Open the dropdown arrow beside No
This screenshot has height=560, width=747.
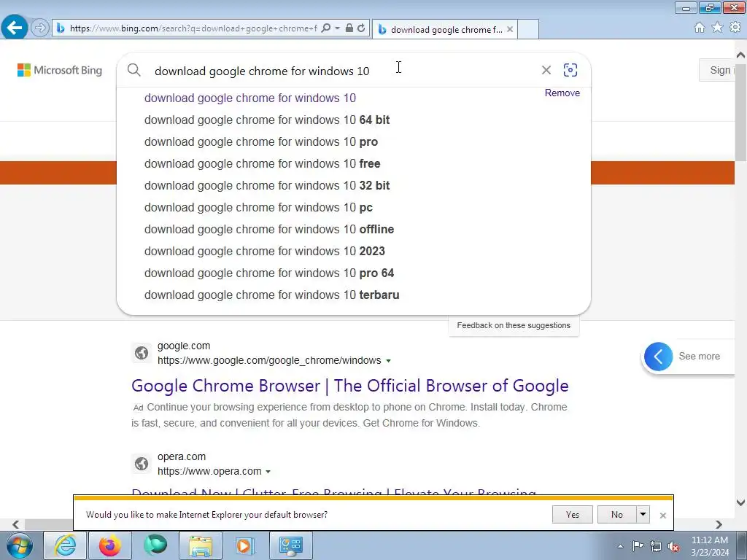(643, 515)
